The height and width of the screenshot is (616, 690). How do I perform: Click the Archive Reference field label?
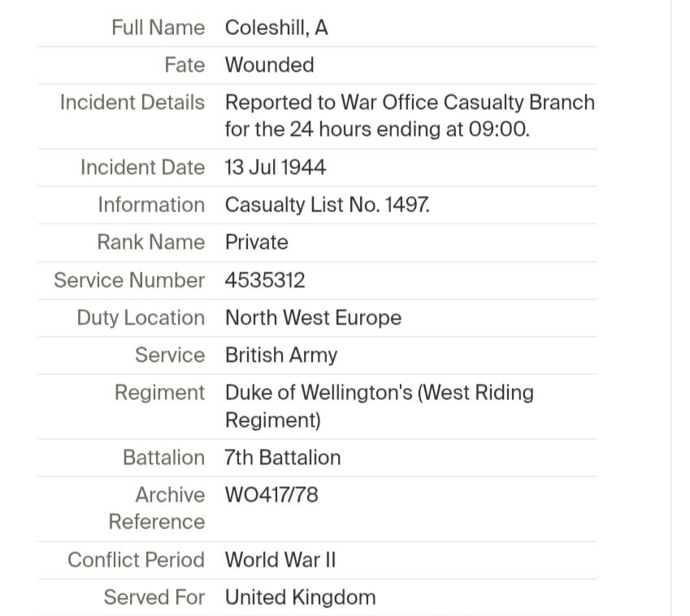point(157,508)
